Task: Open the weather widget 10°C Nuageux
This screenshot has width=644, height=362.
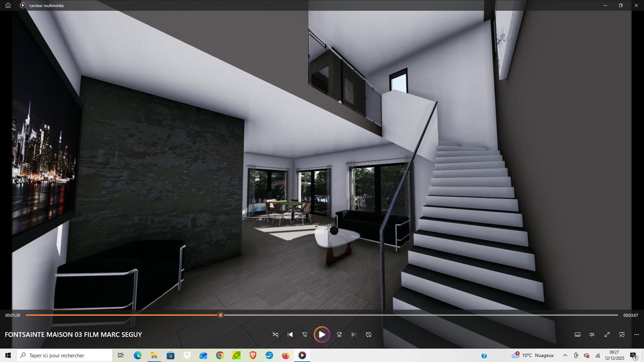Action: pos(533,355)
